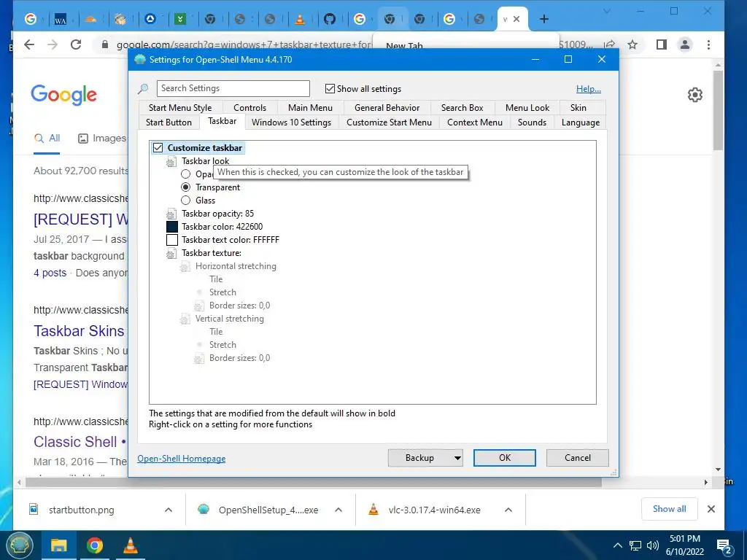Click Show all downloads button
The image size is (747, 560).
670,509
